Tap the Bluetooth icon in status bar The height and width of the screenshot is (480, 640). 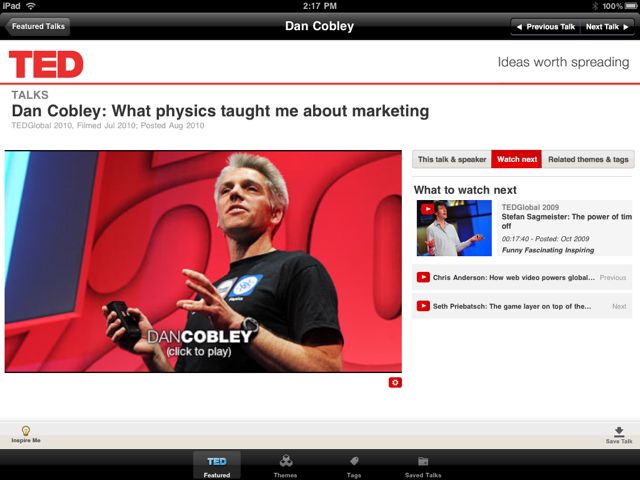[595, 6]
